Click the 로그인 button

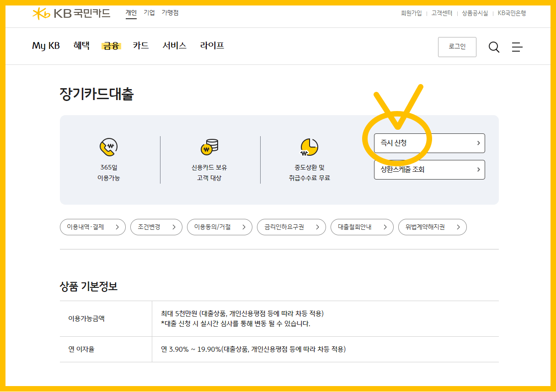pos(457,47)
